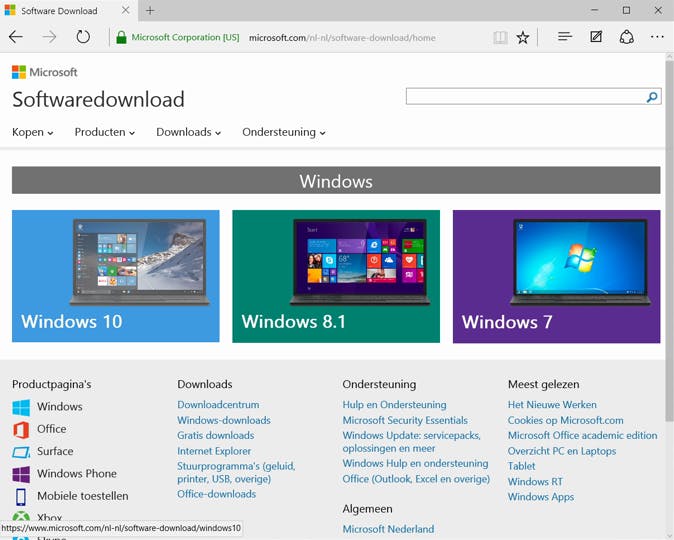The height and width of the screenshot is (540, 674).
Task: Open the Hub three-lines icon
Action: 565,37
